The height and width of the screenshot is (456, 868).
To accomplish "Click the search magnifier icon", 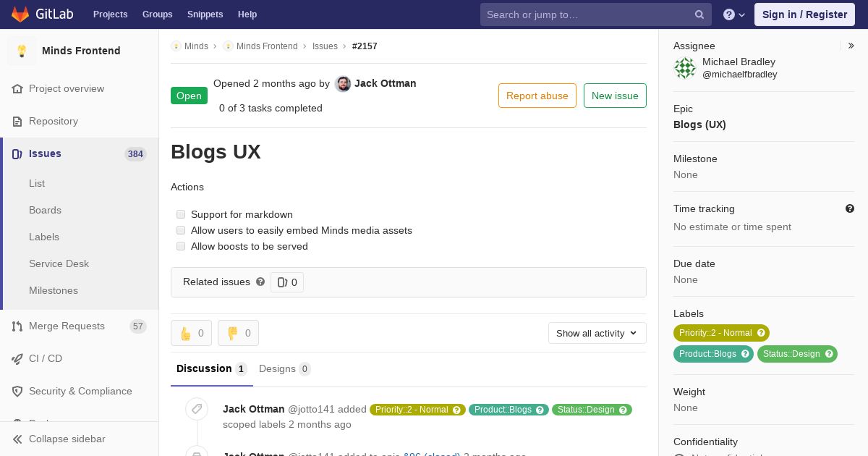I will [x=699, y=14].
